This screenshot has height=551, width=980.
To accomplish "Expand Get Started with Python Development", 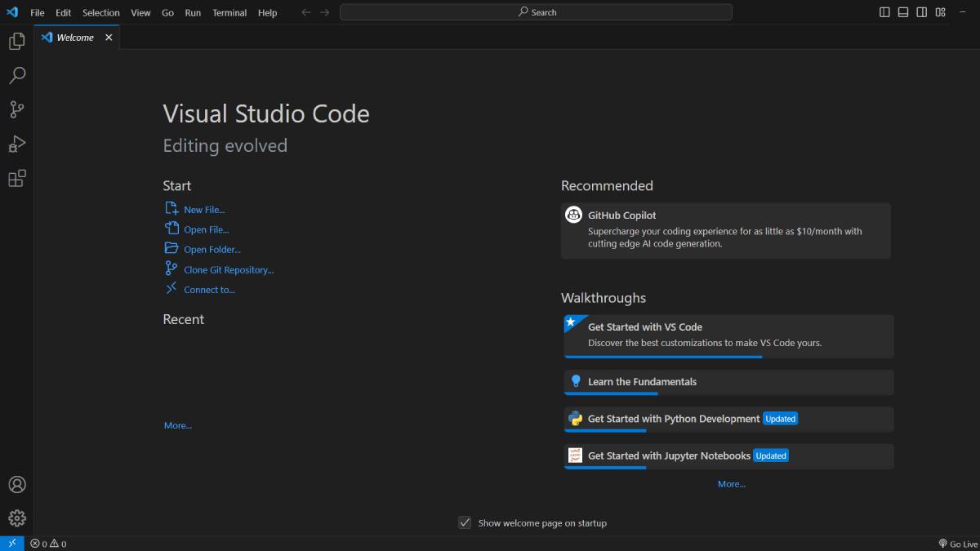I will pyautogui.click(x=673, y=419).
